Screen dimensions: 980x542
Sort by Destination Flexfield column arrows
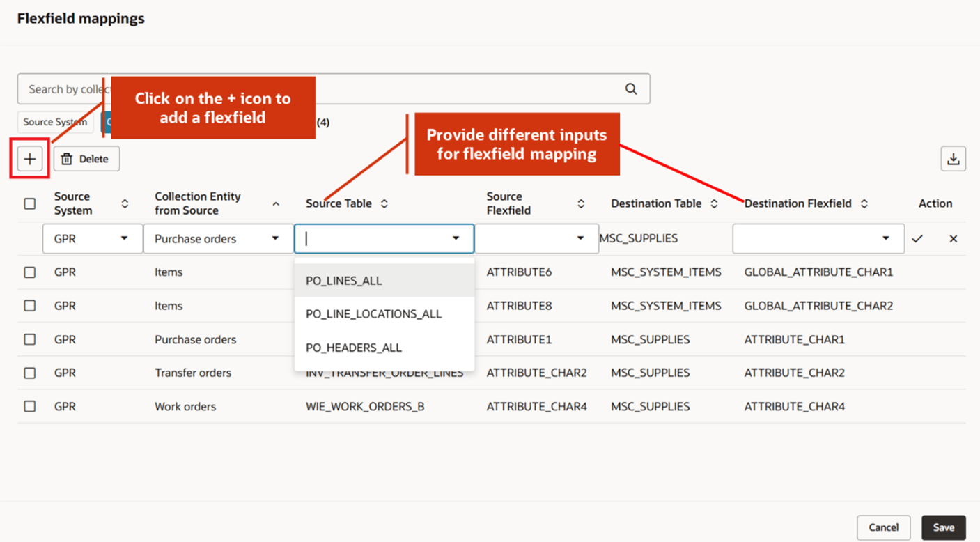click(x=864, y=203)
